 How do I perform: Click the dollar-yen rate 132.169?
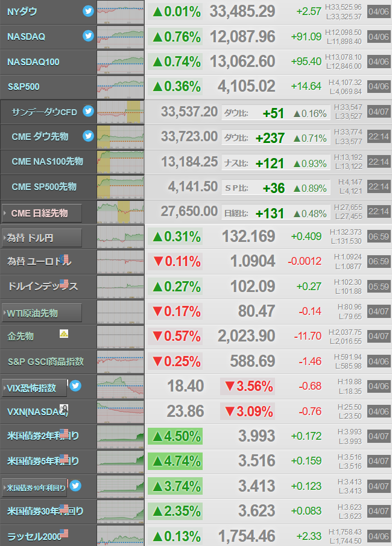coord(248,236)
